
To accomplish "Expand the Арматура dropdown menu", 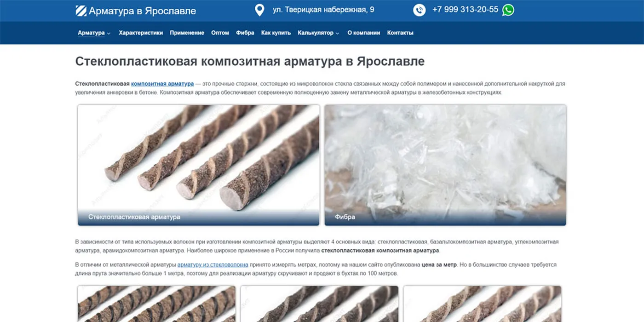I will 94,33.
